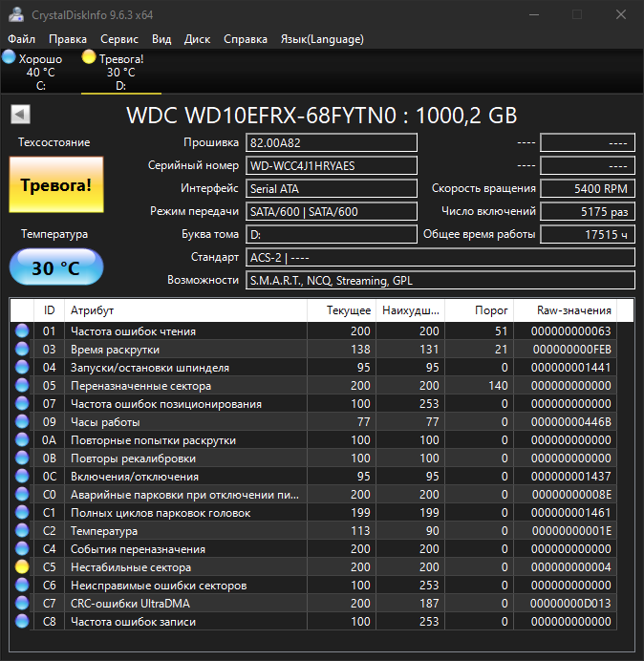Image resolution: width=644 pixels, height=661 pixels.
Task: Click the Прошивка field 82.00A82
Action: [332, 142]
